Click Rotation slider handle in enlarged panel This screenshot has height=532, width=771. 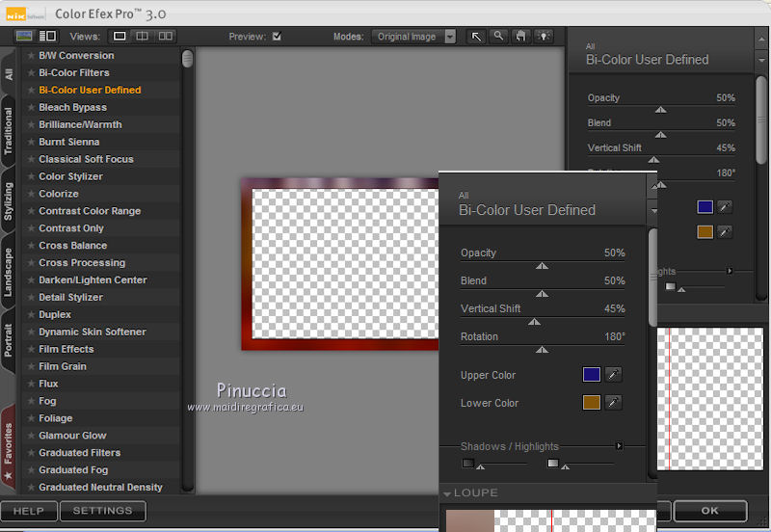pyautogui.click(x=542, y=350)
